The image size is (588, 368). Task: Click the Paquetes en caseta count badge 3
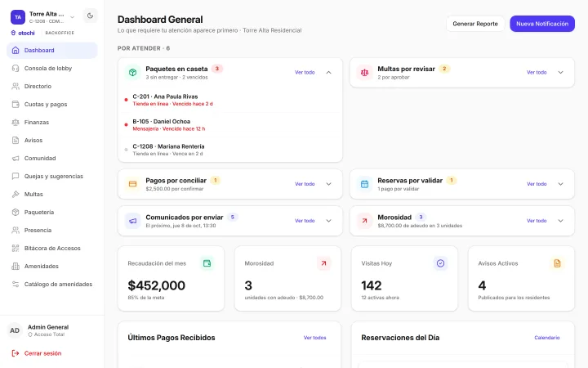(x=216, y=69)
